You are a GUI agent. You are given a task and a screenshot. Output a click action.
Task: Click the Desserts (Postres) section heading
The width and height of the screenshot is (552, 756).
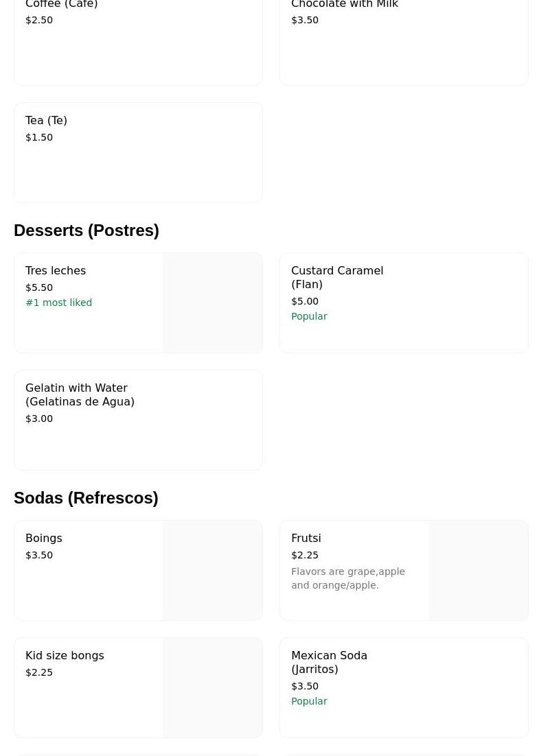click(x=87, y=231)
